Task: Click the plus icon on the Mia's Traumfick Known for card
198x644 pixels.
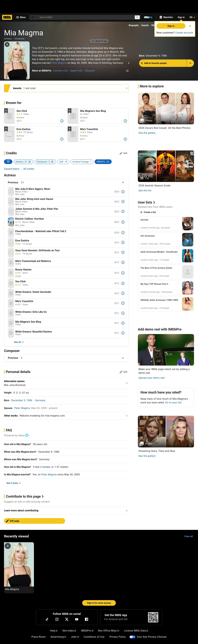Action: [69, 128]
